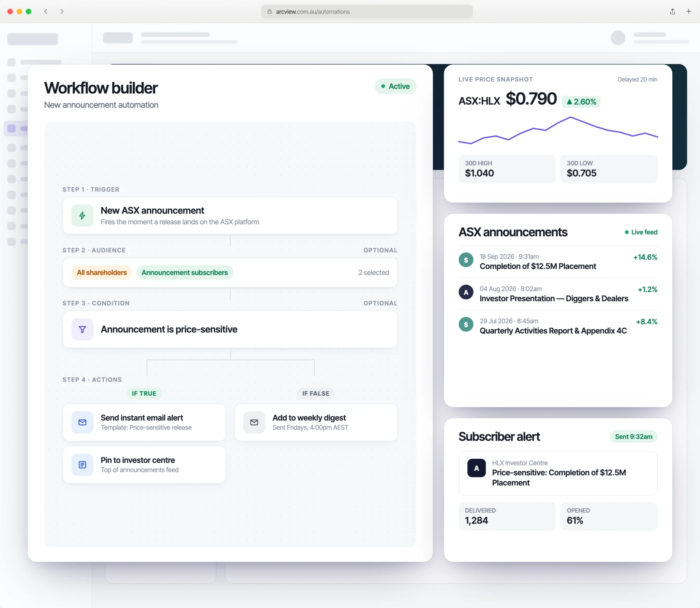Open the Send instant email alert action
Viewport: 700px width, 608px height.
(144, 423)
